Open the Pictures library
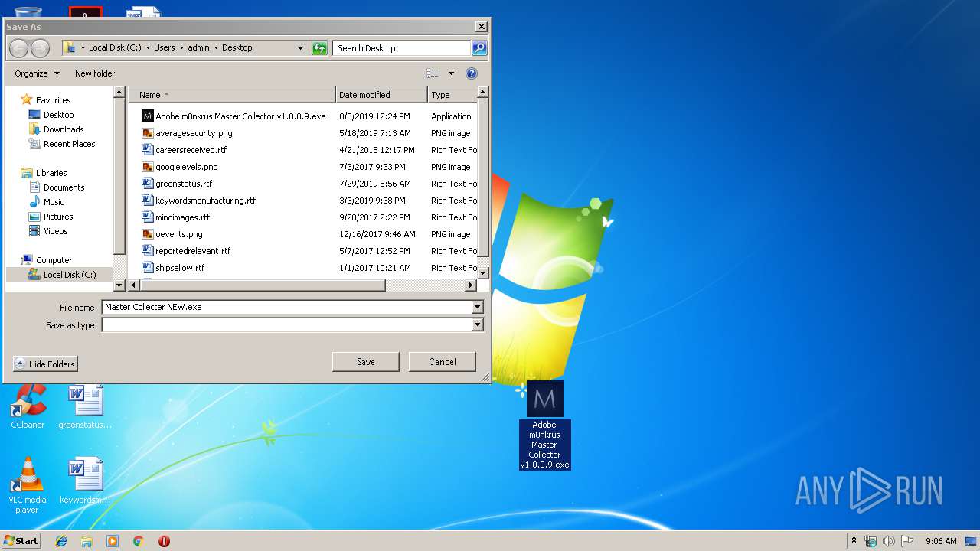 (x=58, y=217)
